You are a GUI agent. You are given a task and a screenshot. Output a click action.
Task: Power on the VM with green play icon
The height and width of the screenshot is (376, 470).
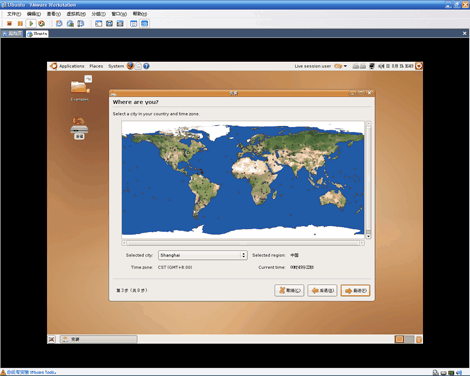[31, 23]
